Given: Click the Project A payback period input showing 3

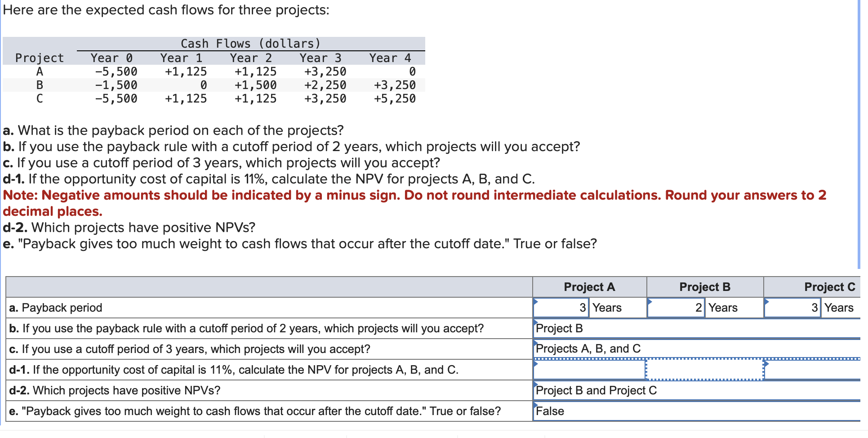Looking at the screenshot, I should [562, 308].
